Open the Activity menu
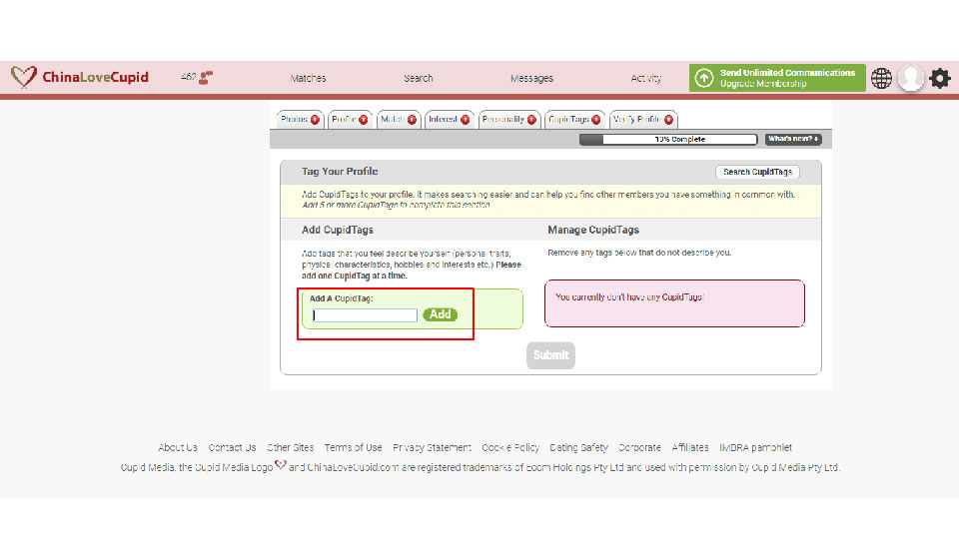 click(646, 78)
